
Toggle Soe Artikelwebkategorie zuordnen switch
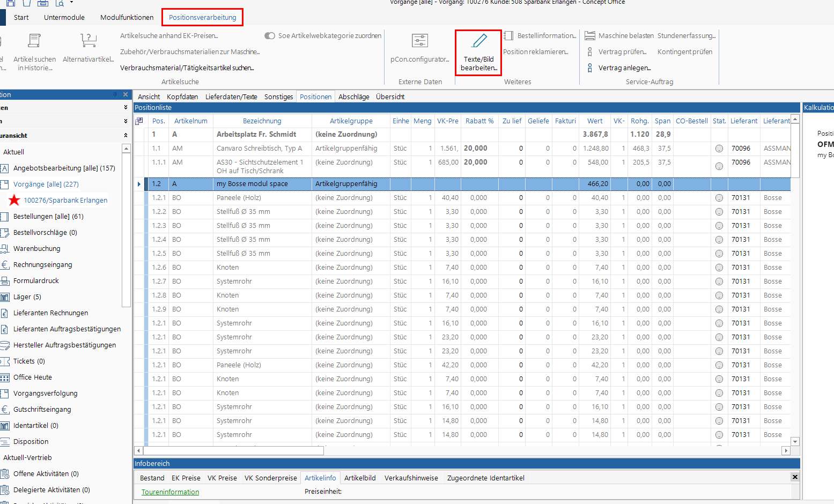coord(269,36)
